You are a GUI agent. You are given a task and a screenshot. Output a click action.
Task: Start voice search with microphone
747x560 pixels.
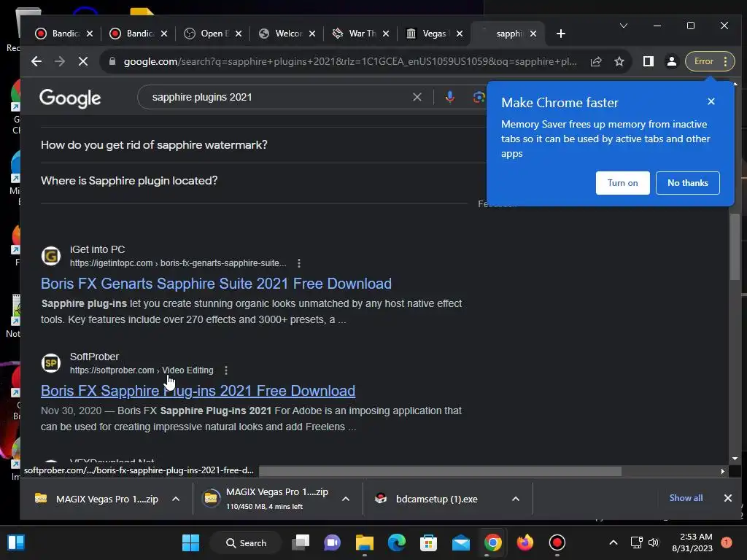(x=449, y=97)
